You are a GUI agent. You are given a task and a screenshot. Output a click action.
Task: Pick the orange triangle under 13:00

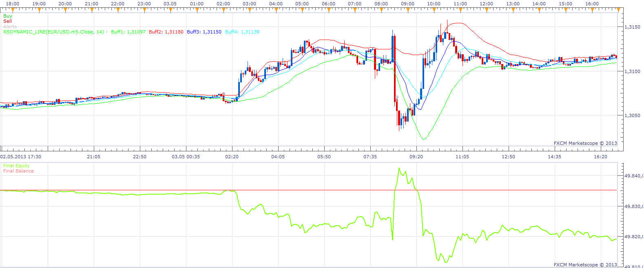click(513, 10)
